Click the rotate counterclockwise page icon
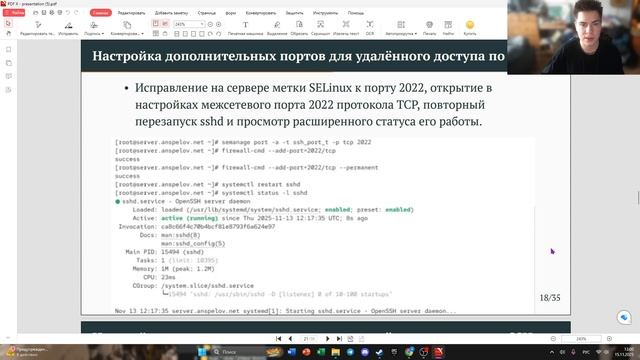The width and height of the screenshot is (640, 360). point(219,34)
